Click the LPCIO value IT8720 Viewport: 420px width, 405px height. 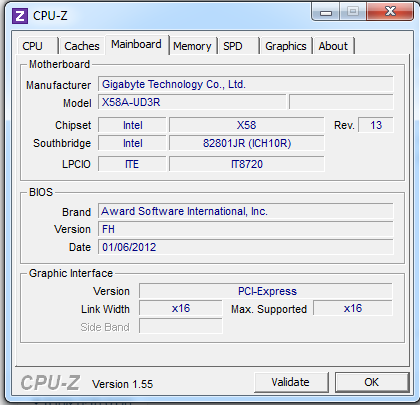coord(247,164)
